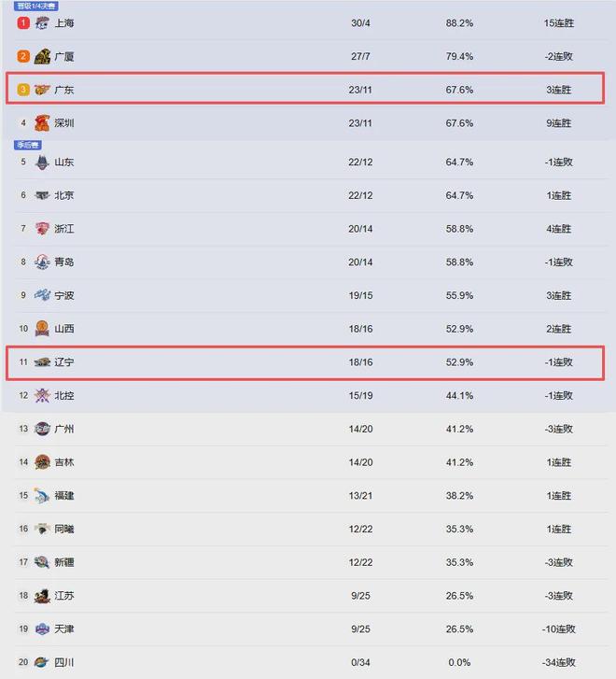Click 上海's 88.2% win rate cell
Image resolution: width=616 pixels, height=679 pixels.
tap(459, 22)
